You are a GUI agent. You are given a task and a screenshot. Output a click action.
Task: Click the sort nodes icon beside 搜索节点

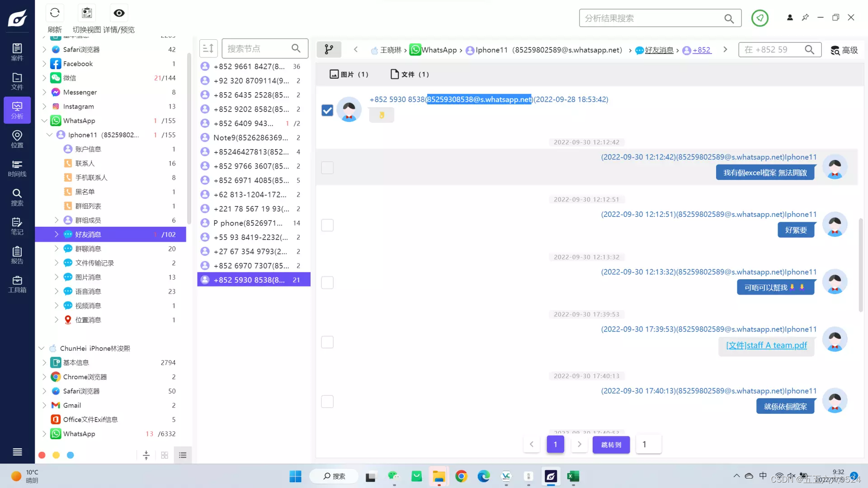click(x=208, y=48)
